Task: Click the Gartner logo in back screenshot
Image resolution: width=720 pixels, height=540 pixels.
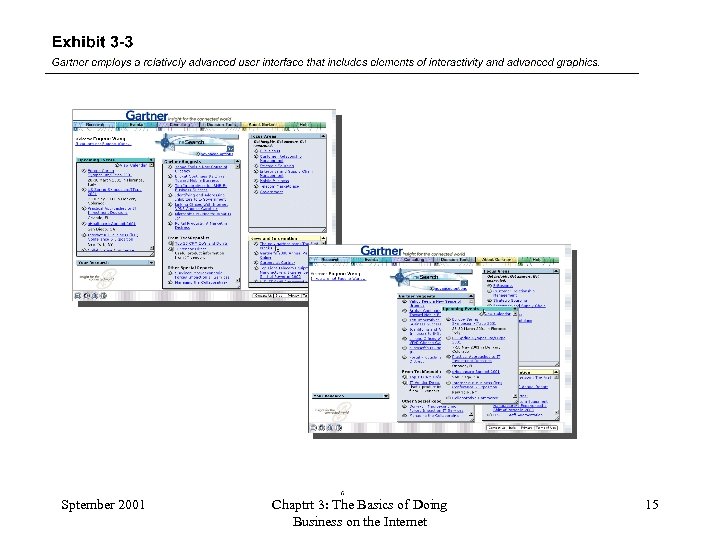Action: click(x=146, y=116)
